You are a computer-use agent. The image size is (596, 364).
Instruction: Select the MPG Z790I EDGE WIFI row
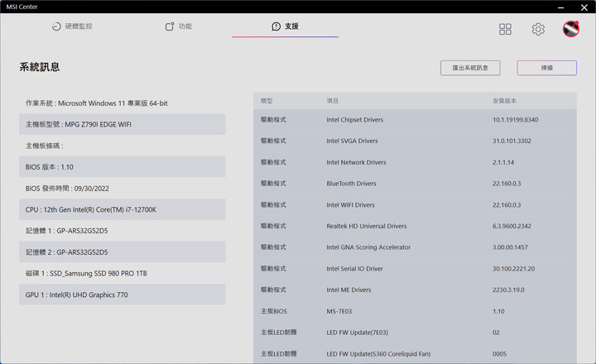coord(122,124)
